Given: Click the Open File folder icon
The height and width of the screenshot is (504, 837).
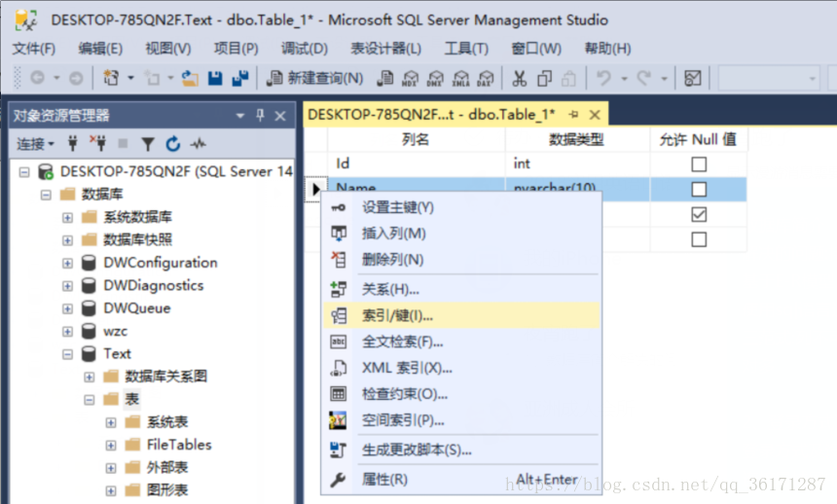Looking at the screenshot, I should [190, 79].
